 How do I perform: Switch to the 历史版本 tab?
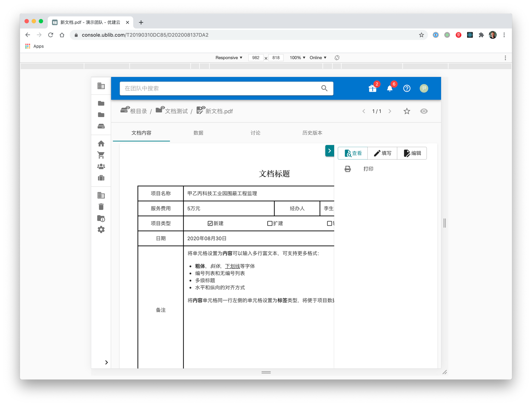pyautogui.click(x=312, y=133)
